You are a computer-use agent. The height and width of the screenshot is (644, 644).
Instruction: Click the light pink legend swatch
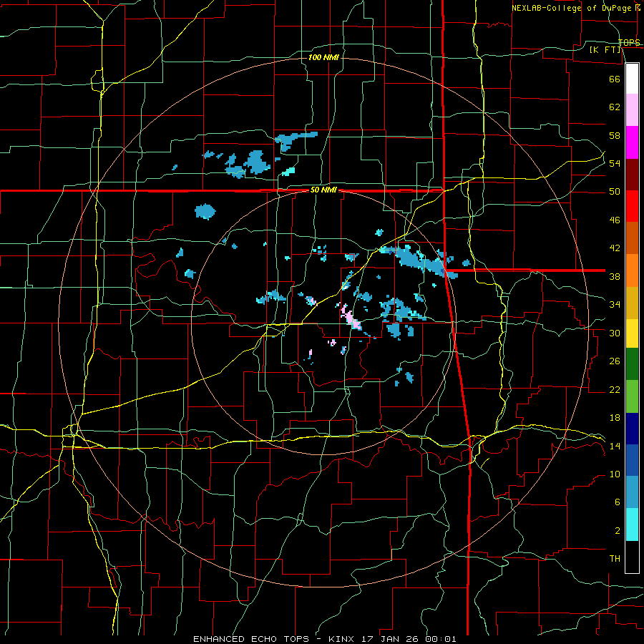(x=632, y=110)
